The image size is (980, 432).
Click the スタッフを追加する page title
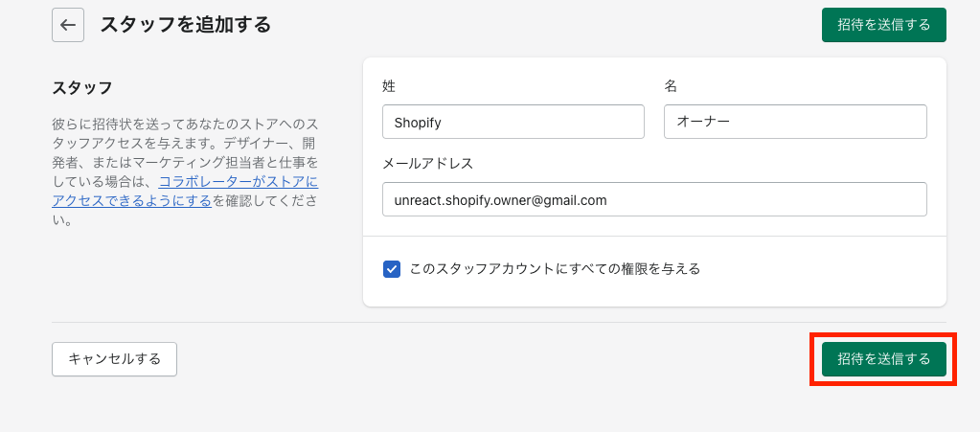coord(185,25)
